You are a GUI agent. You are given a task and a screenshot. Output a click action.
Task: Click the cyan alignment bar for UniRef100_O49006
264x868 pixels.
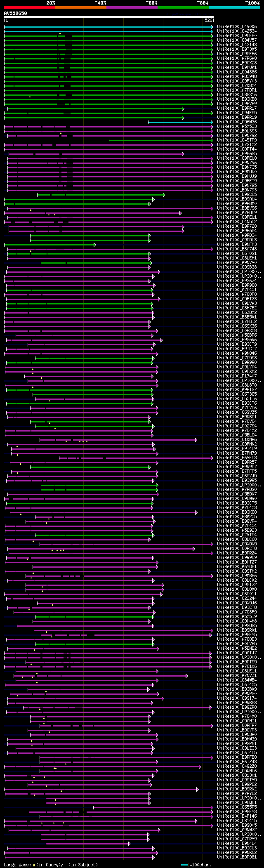108,27
